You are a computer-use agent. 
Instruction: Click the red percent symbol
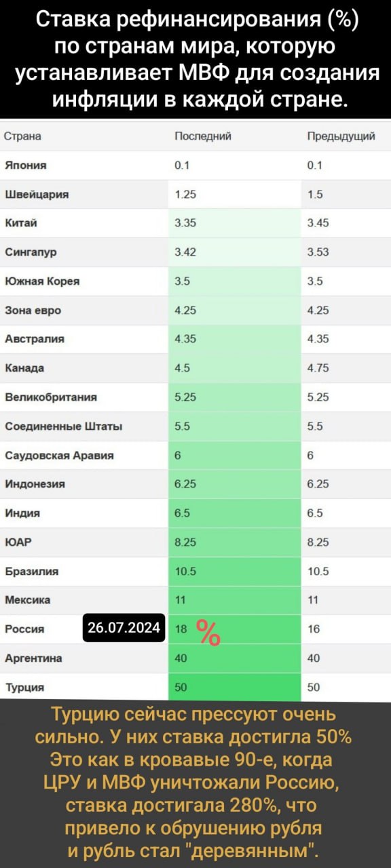click(x=209, y=633)
